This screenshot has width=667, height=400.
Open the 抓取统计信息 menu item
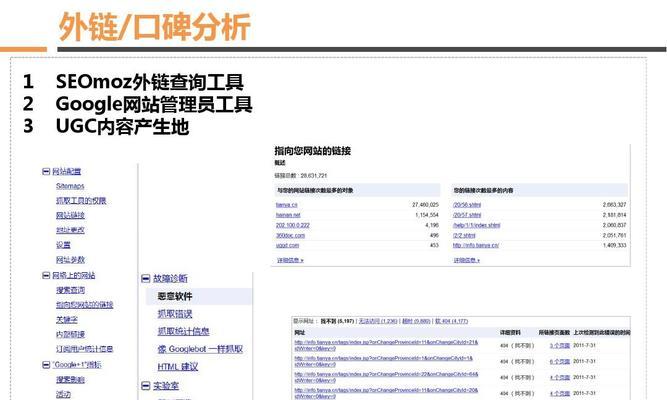point(183,331)
